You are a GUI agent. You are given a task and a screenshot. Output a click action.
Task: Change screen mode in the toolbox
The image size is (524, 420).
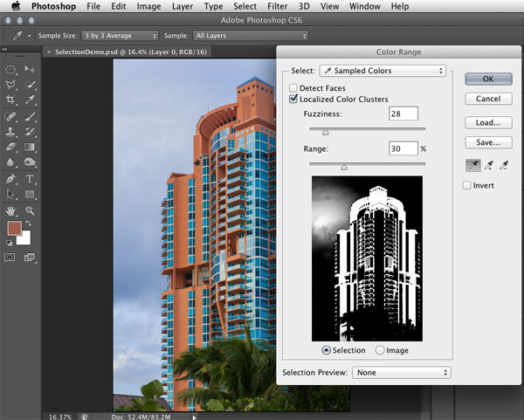tap(30, 258)
